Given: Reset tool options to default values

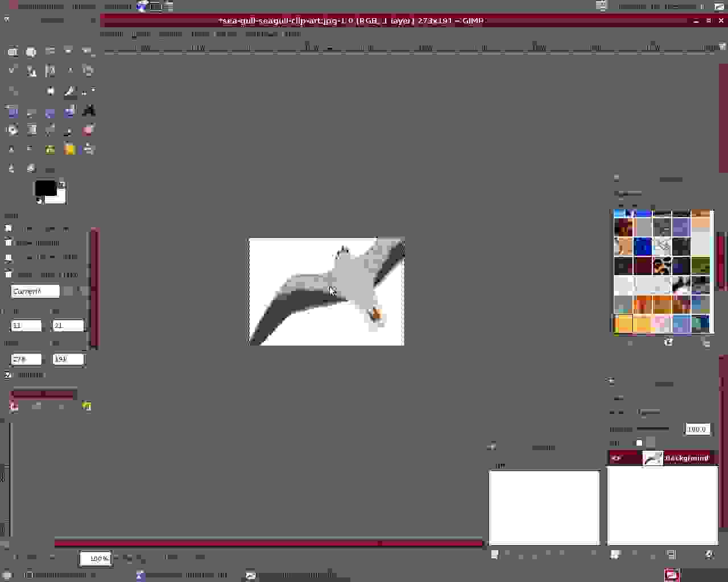Looking at the screenshot, I should pos(86,406).
